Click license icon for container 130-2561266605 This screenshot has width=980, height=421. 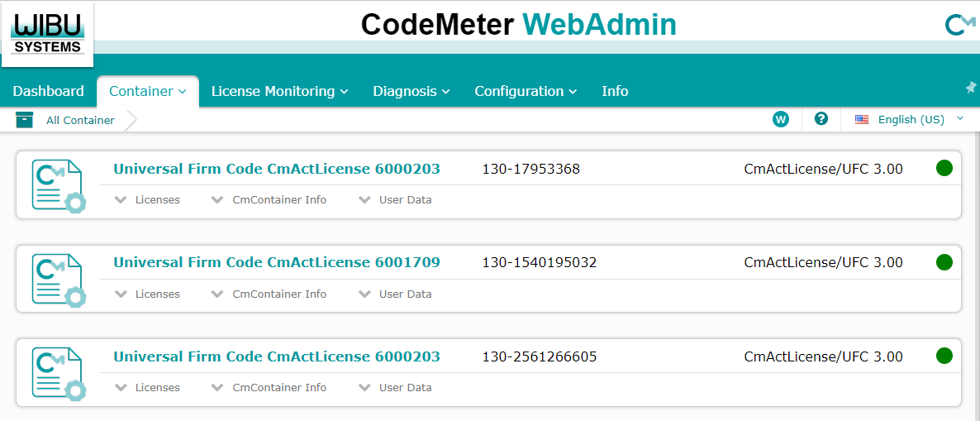coord(58,374)
